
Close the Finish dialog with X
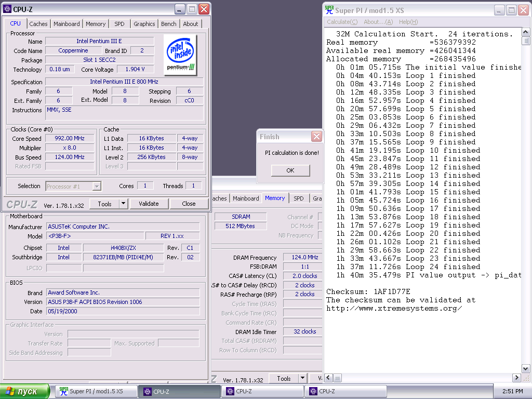(x=316, y=137)
